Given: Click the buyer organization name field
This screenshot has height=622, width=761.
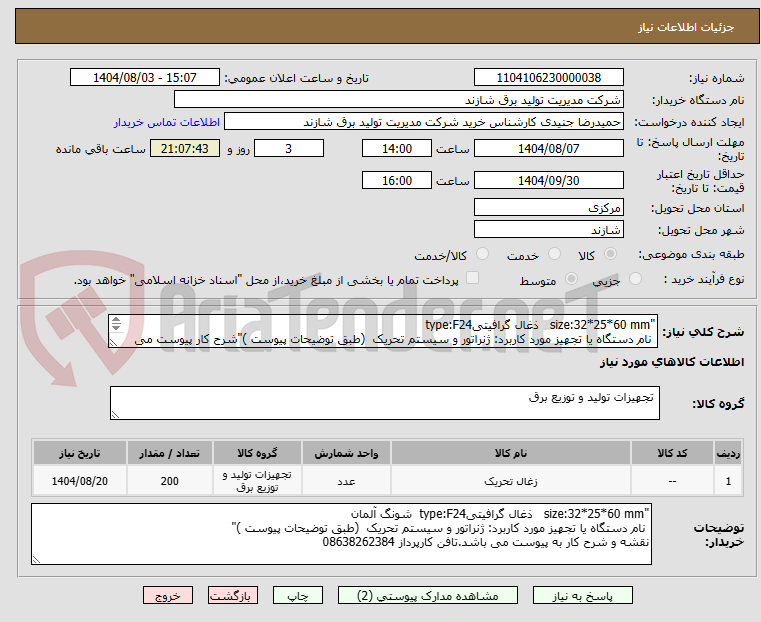Looking at the screenshot, I should pos(398,100).
